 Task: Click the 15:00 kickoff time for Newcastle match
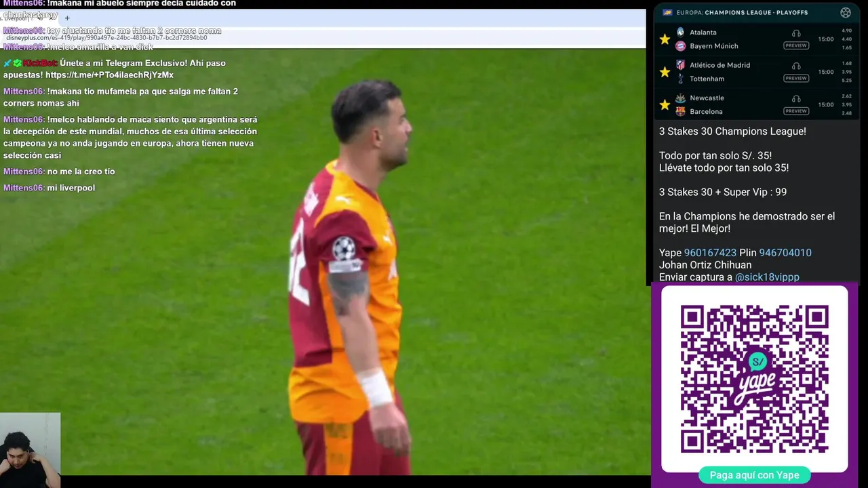(825, 104)
